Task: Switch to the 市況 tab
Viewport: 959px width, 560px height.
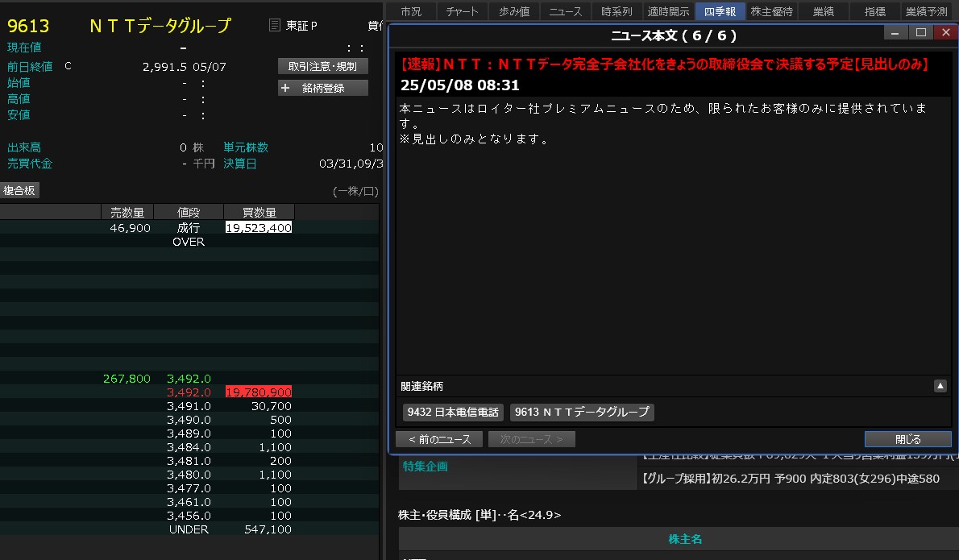Action: pyautogui.click(x=411, y=11)
